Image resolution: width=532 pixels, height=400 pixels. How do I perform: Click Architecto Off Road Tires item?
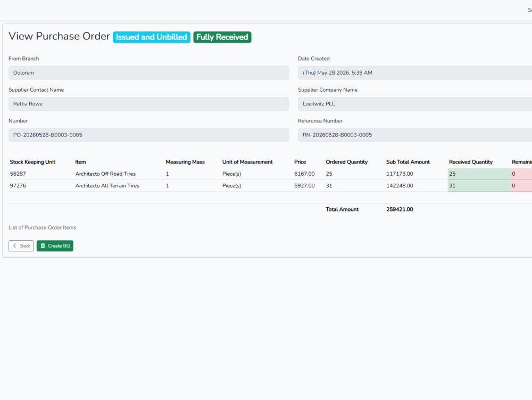(105, 174)
